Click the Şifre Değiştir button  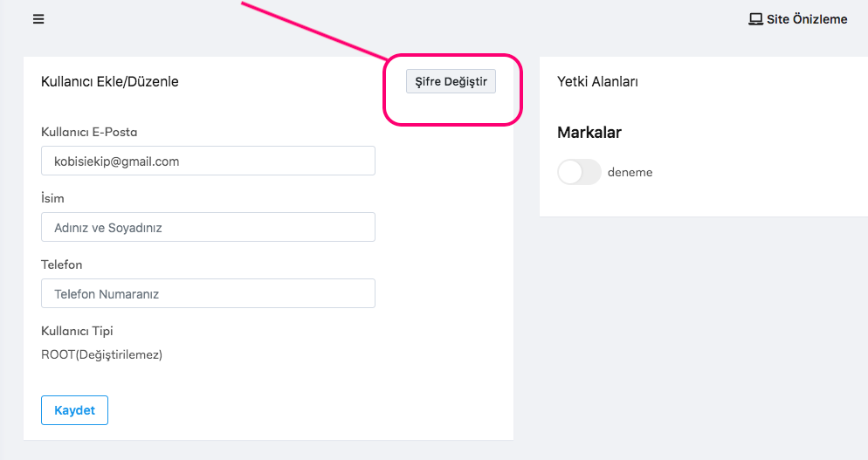(451, 81)
